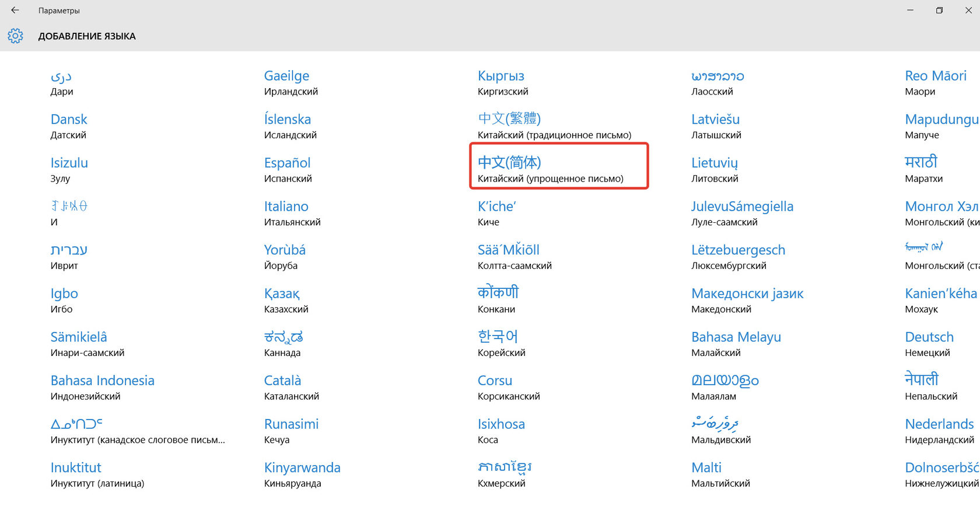
Task: Choose Reo Māori (Маори) language
Action: [936, 83]
